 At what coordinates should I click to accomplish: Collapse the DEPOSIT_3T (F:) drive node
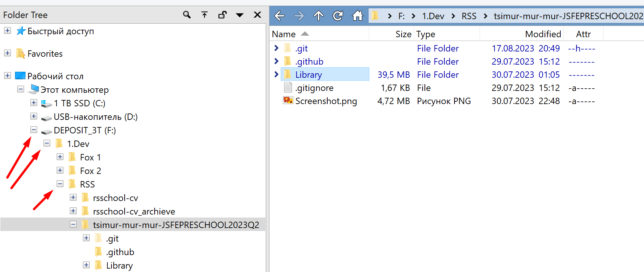34,130
